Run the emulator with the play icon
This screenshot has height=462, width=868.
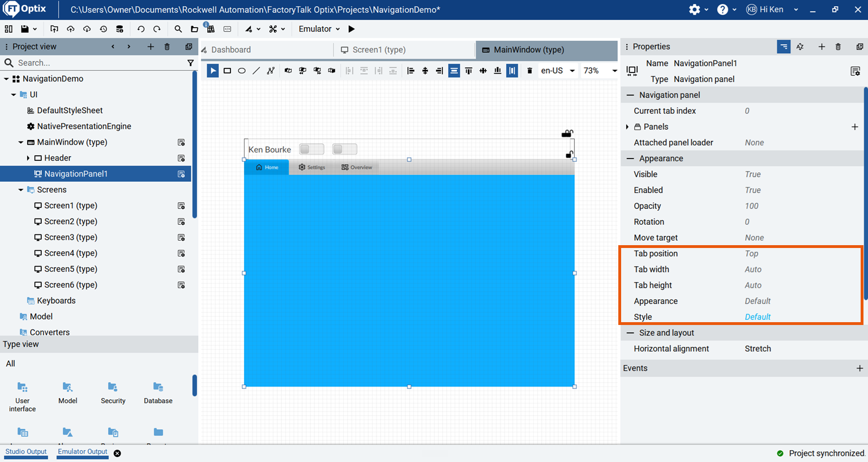coord(352,29)
